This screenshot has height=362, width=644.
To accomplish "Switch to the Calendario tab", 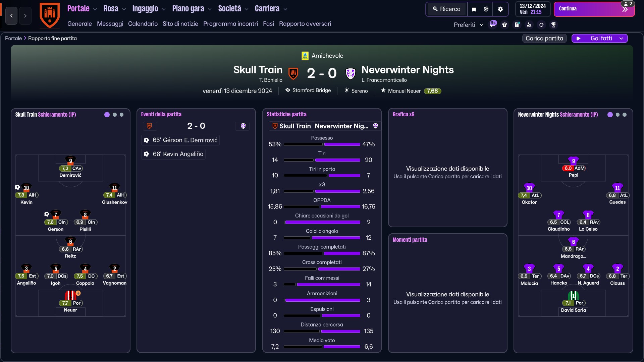I will (143, 24).
